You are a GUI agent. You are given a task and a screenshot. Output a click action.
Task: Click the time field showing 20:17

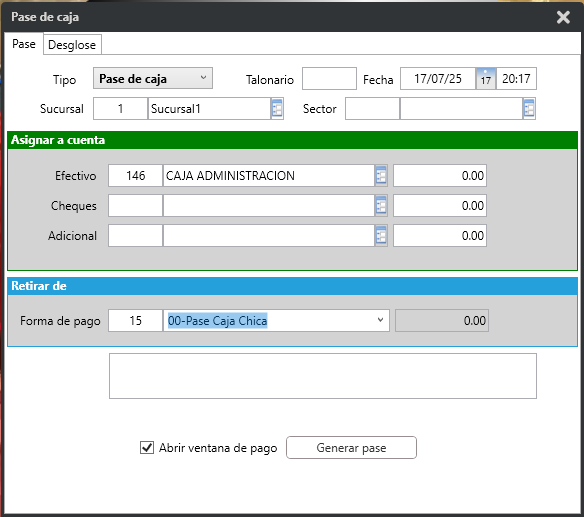click(x=516, y=79)
